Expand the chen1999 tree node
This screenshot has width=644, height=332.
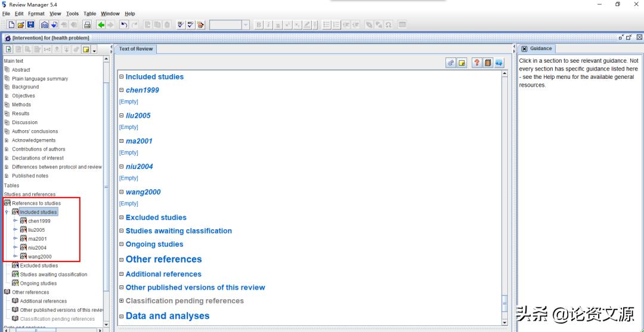point(16,221)
